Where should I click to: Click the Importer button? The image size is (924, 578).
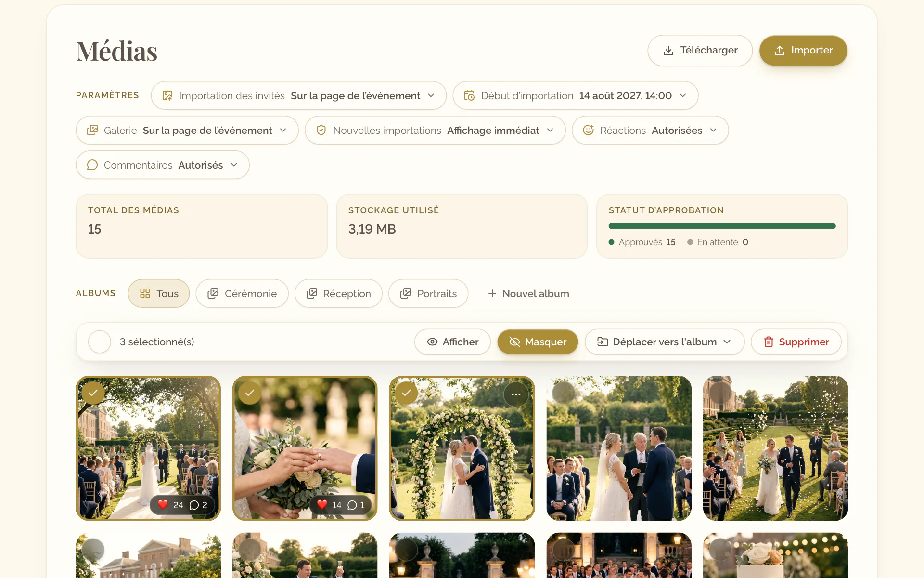[803, 50]
